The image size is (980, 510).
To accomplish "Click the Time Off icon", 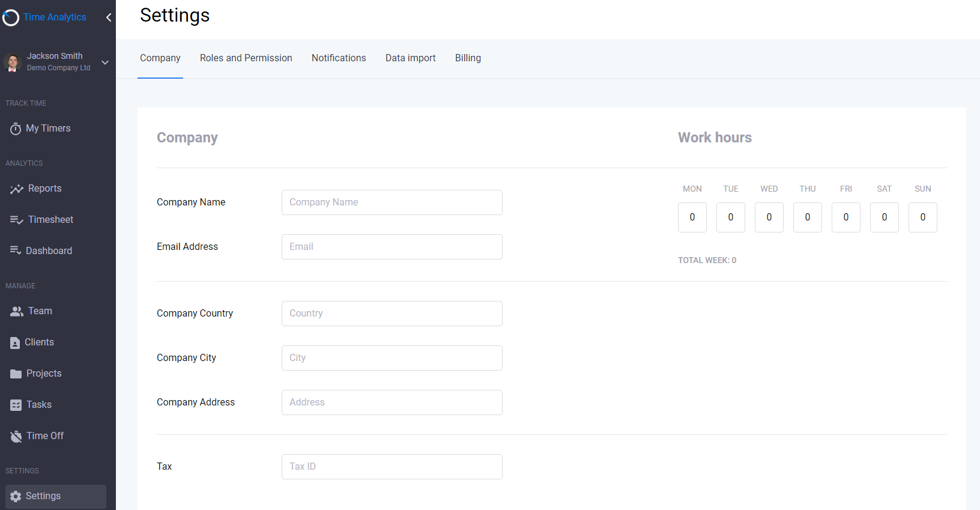I will point(16,436).
